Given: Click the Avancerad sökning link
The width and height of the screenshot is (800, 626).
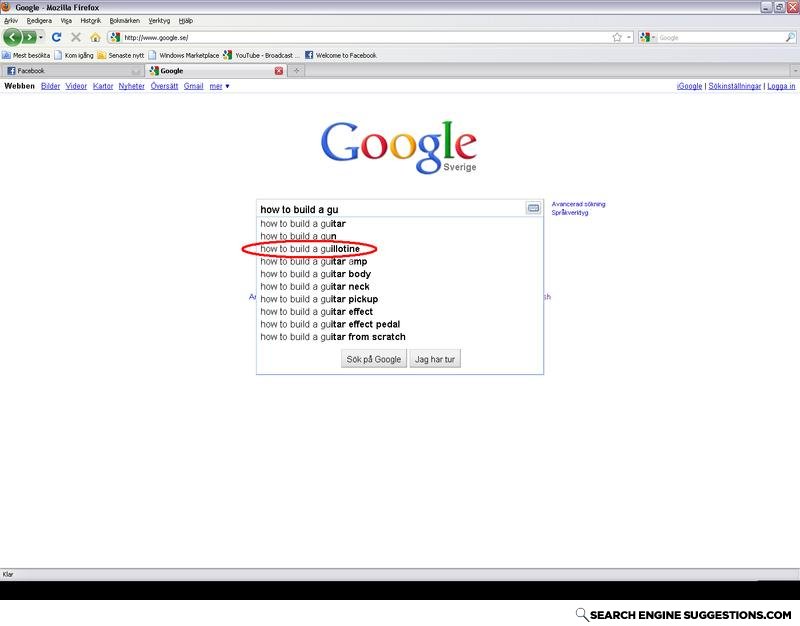Looking at the screenshot, I should coord(578,204).
